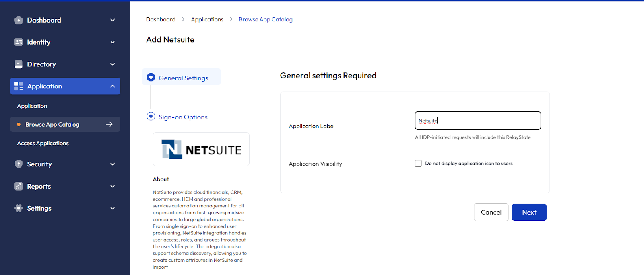Go to Dashboard breadcrumb link
Viewport: 644px width, 275px height.
coord(161,19)
